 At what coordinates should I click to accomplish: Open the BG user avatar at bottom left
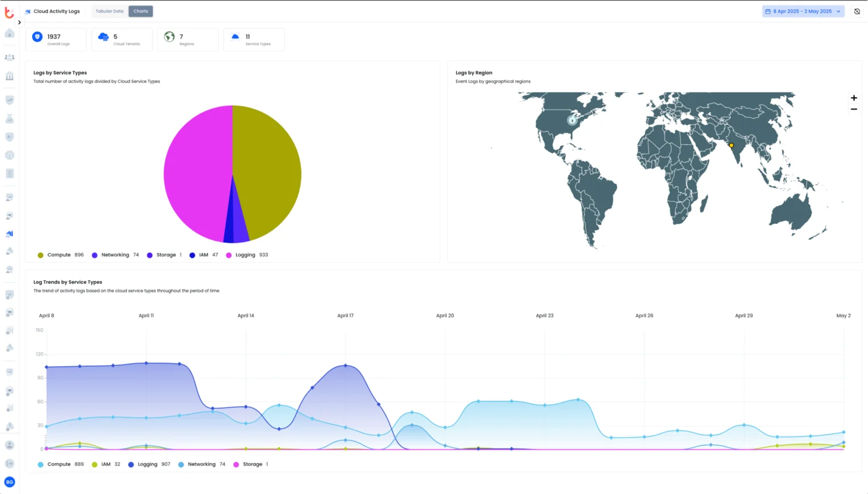[x=9, y=482]
